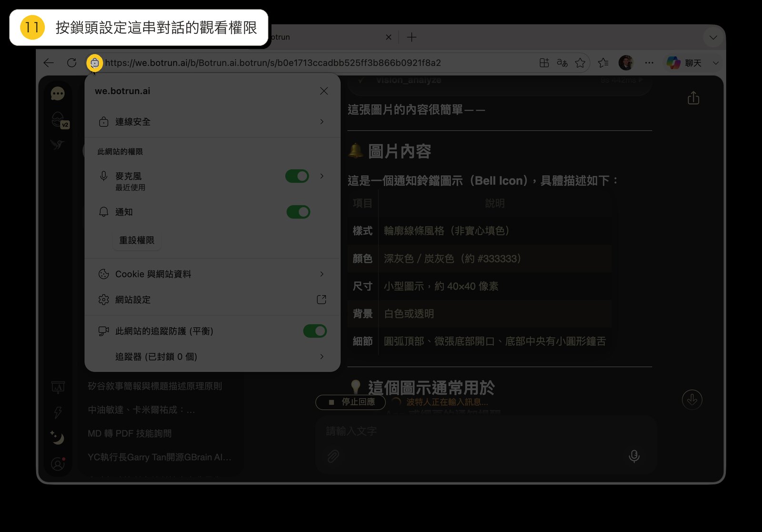762x532 pixels.
Task: Close the we.botrun.ai site info popup
Action: (x=324, y=91)
